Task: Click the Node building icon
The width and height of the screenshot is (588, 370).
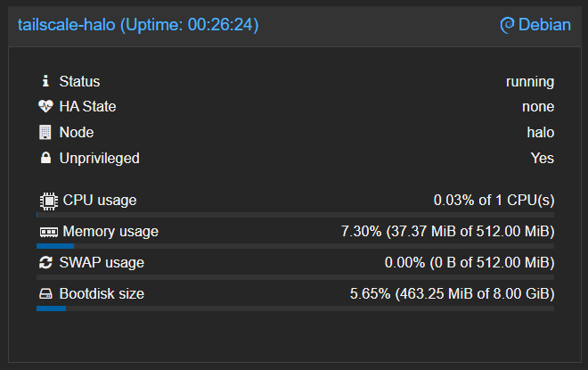Action: (45, 132)
